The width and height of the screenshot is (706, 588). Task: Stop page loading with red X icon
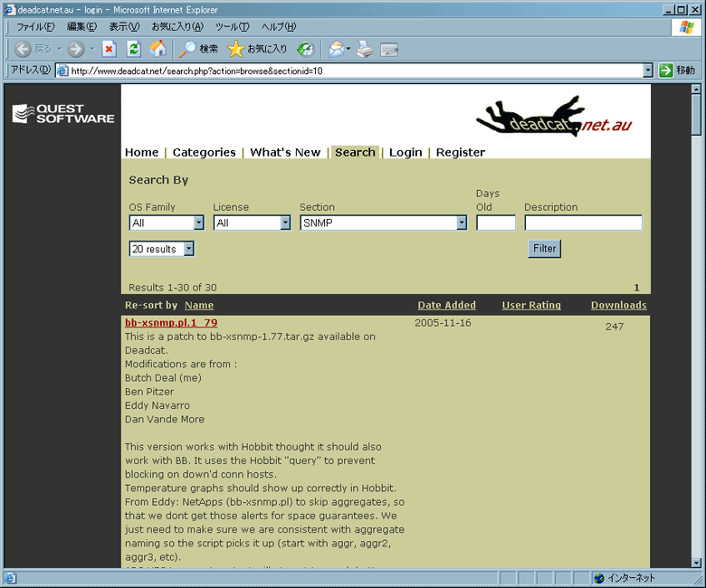click(109, 49)
